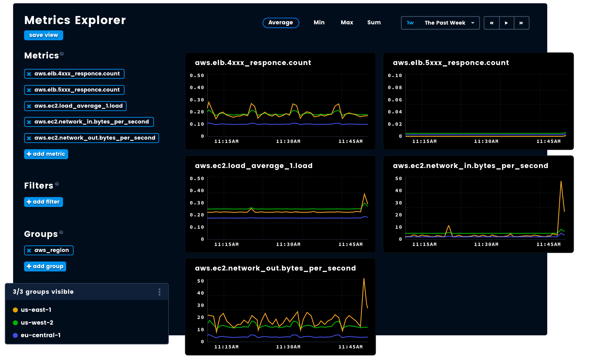Step time forward with single arrow
The image size is (600, 364).
click(507, 23)
